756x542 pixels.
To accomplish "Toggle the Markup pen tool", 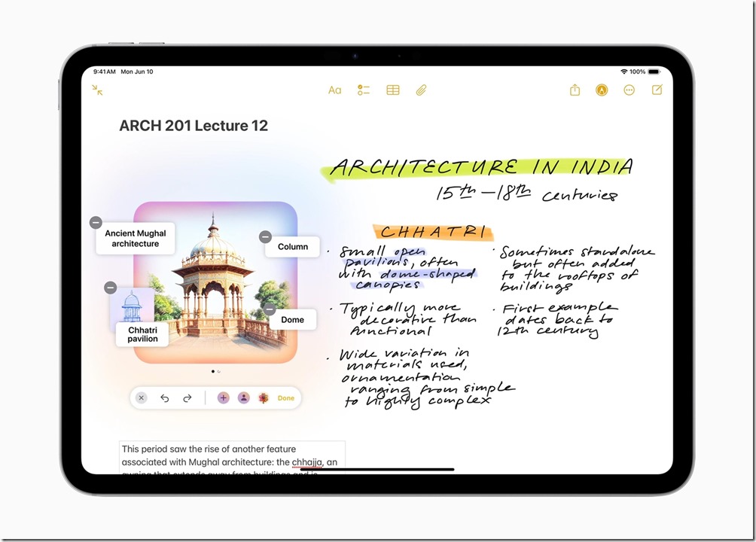I will (x=602, y=90).
